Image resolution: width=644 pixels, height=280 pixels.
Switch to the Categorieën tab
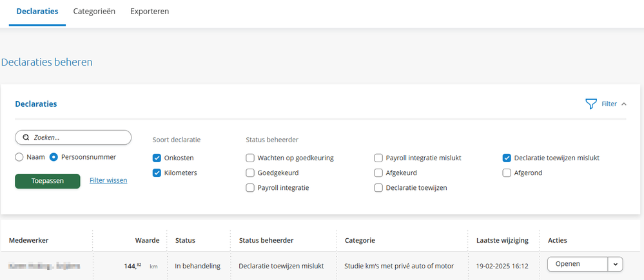point(94,12)
